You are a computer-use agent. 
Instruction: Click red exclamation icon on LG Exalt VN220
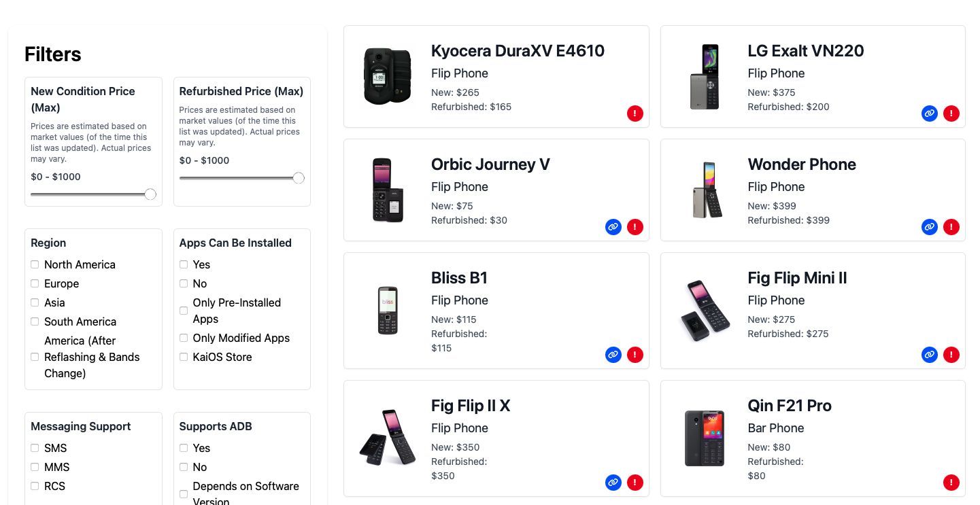(951, 114)
